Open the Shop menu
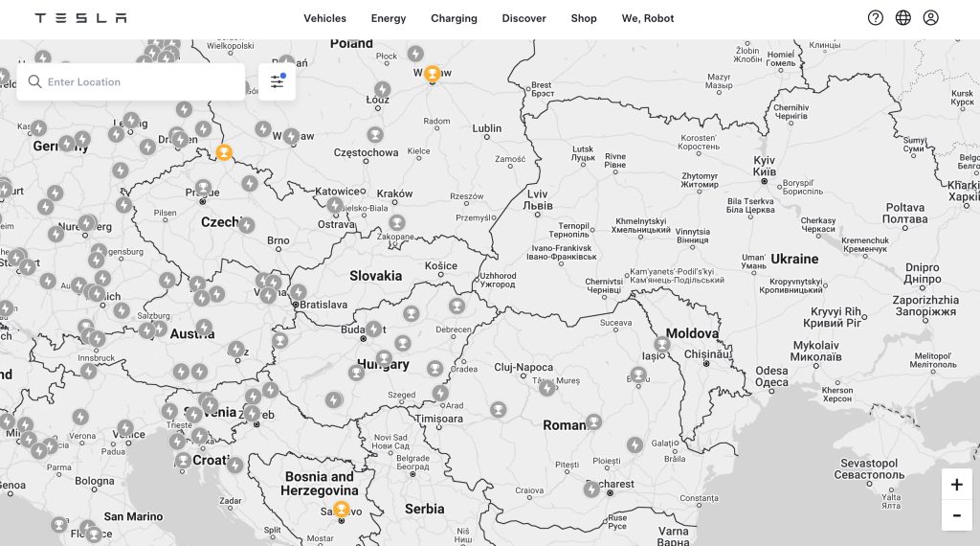 click(x=584, y=18)
